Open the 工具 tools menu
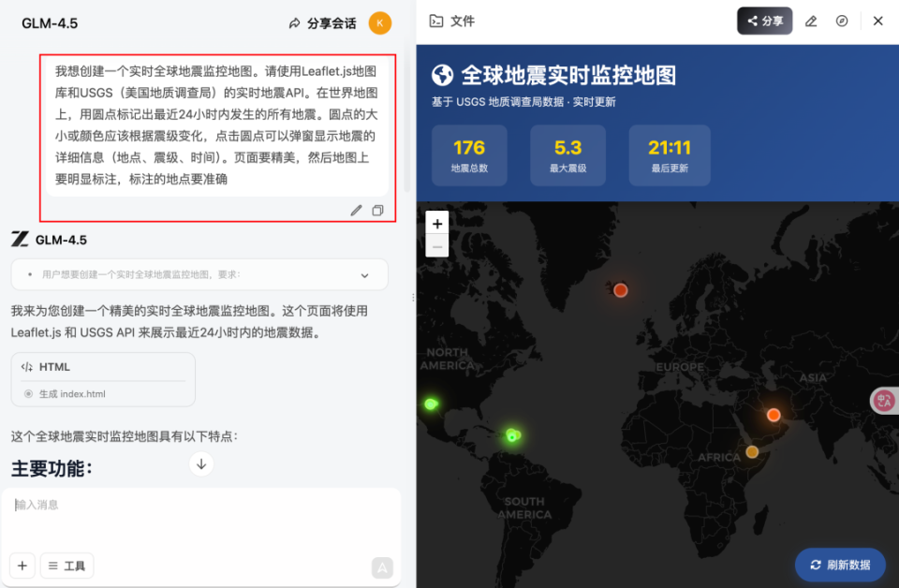The image size is (899, 588). (x=66, y=566)
